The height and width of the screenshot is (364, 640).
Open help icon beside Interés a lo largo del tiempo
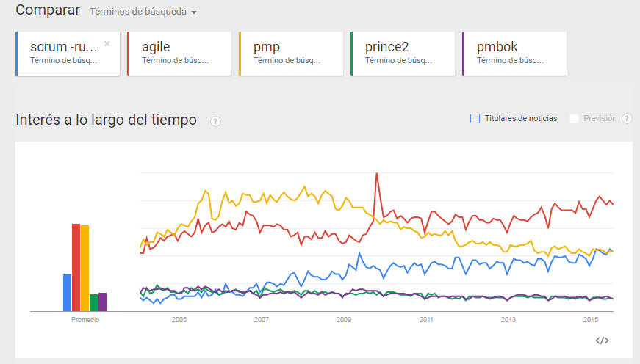click(215, 122)
